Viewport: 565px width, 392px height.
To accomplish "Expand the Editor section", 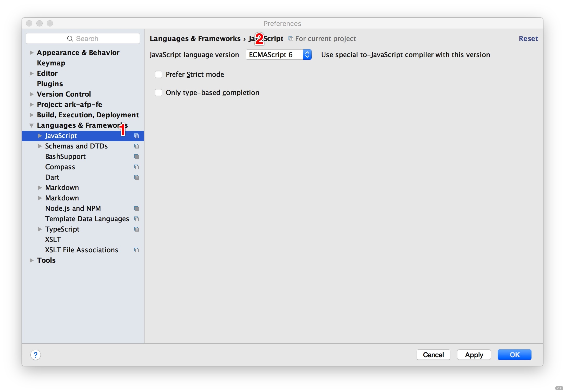I will (31, 73).
